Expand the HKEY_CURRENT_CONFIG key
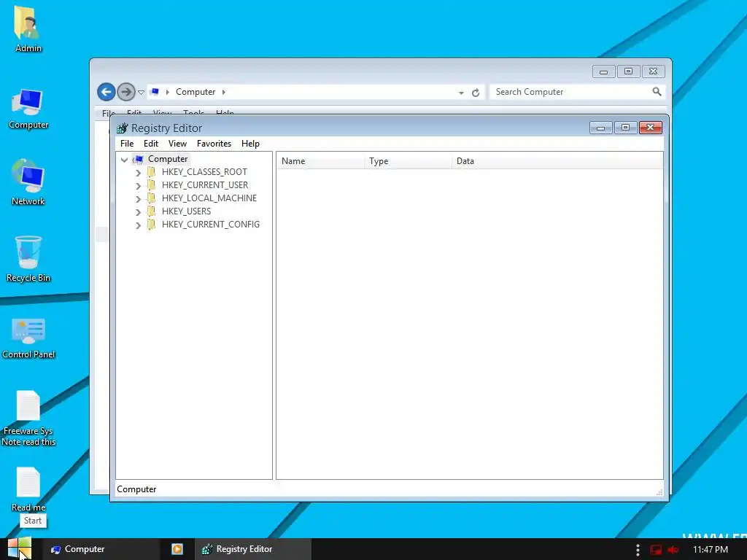This screenshot has width=747, height=560. pyautogui.click(x=138, y=225)
